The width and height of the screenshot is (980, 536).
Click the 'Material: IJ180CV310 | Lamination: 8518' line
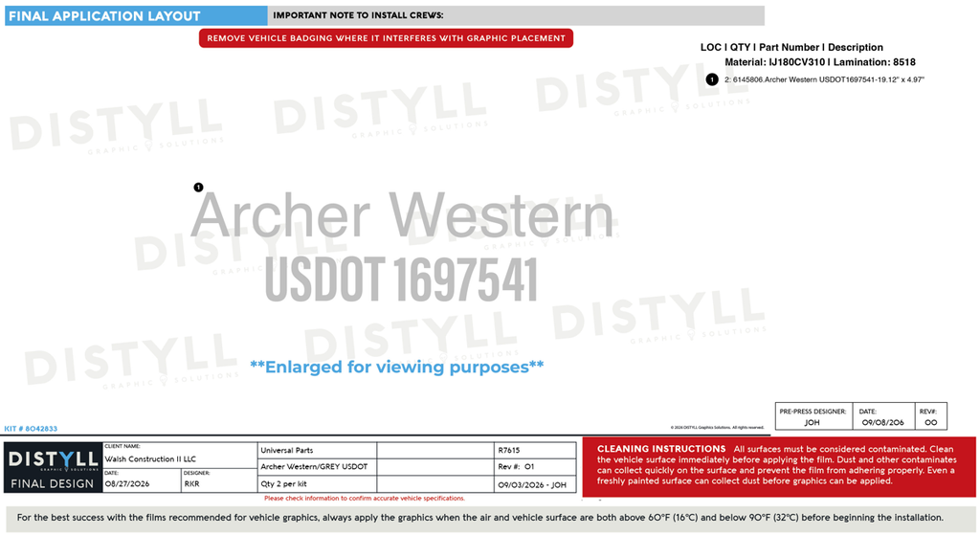(x=820, y=62)
